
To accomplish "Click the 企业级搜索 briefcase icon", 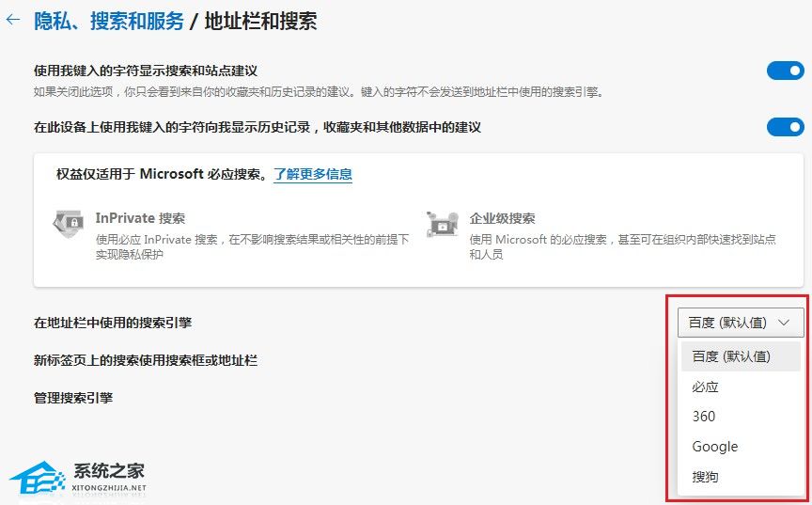I will click(443, 224).
